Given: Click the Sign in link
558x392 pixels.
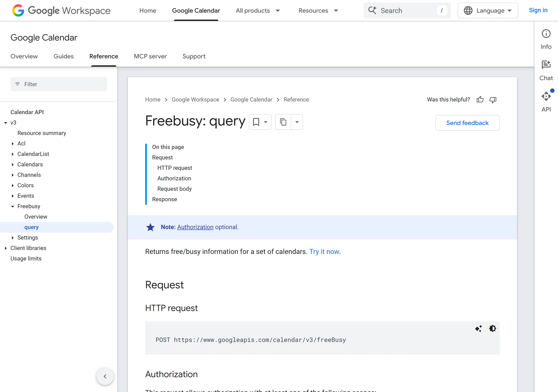Looking at the screenshot, I should 538,10.
